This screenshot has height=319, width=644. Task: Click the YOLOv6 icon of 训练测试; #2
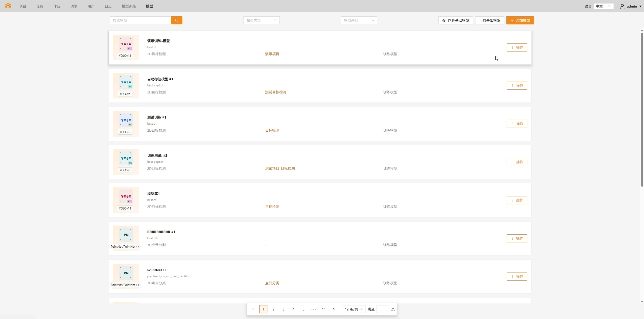tap(126, 158)
